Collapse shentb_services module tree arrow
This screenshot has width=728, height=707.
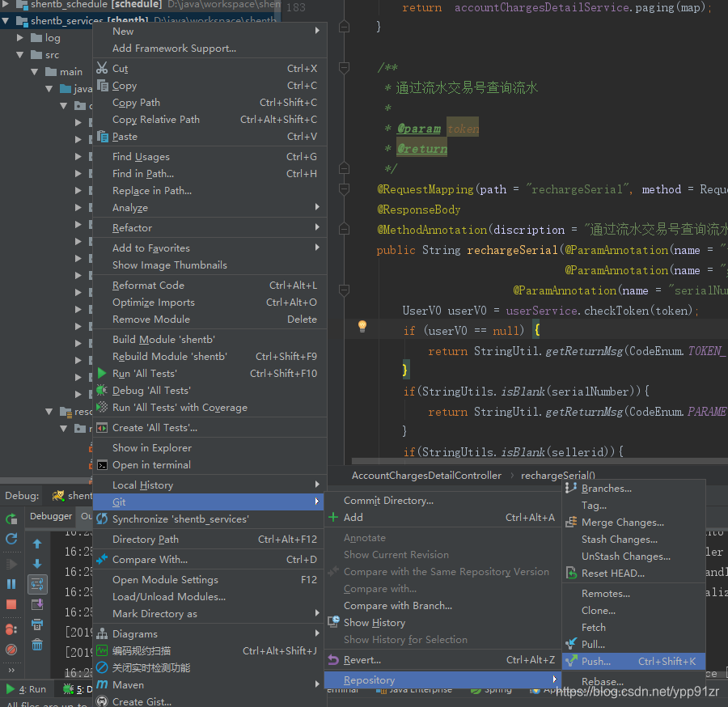coord(6,20)
